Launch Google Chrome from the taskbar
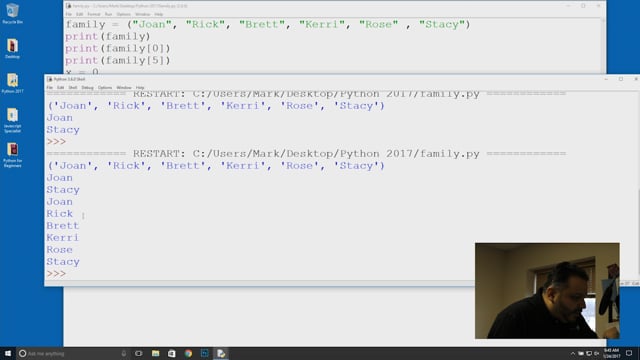Image resolution: width=640 pixels, height=360 pixels. pos(188,353)
